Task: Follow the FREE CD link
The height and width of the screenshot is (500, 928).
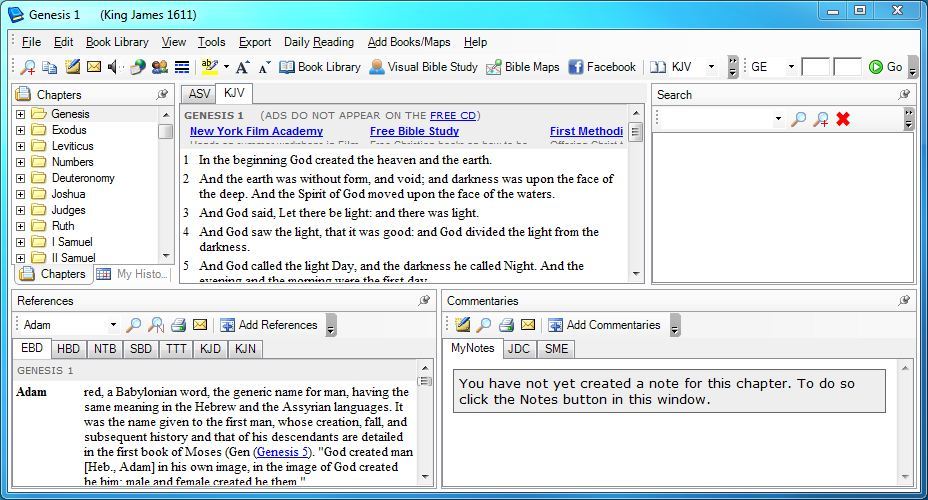Action: pyautogui.click(x=453, y=115)
